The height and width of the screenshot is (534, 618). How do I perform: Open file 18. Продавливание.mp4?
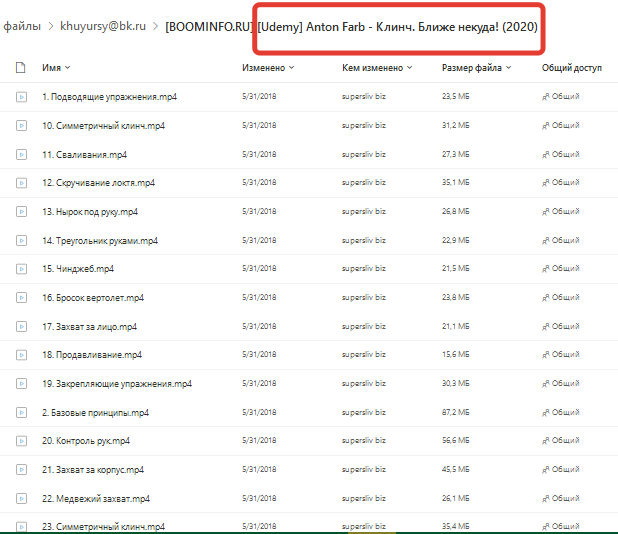pos(92,355)
